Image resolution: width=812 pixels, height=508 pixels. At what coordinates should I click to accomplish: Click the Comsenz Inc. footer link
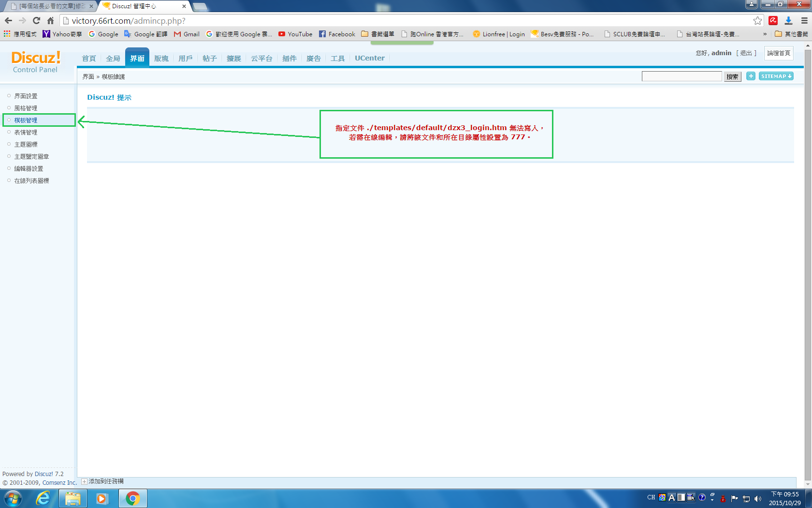[59, 483]
